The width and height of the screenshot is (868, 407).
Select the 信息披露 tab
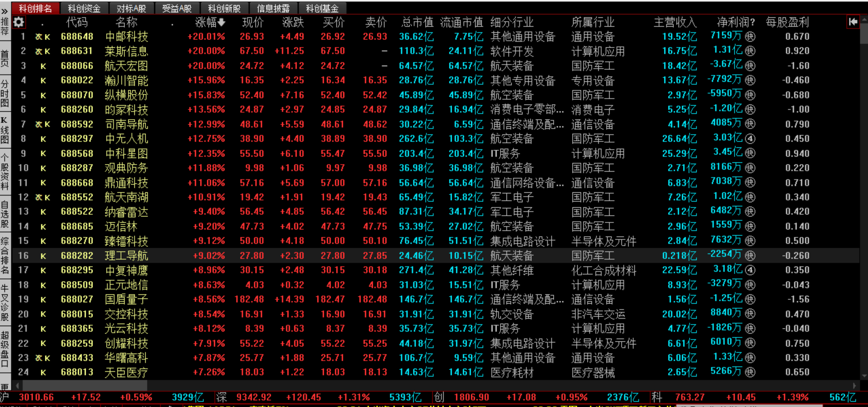(x=273, y=8)
